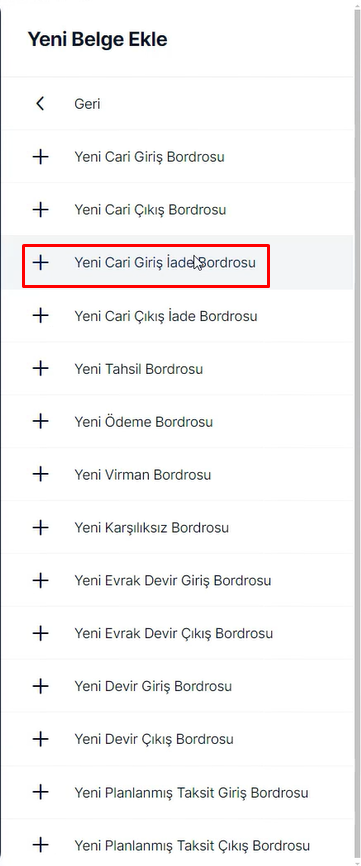Click plus icon for Planlanmış Taksit Giriş
The image size is (361, 866).
(40, 793)
